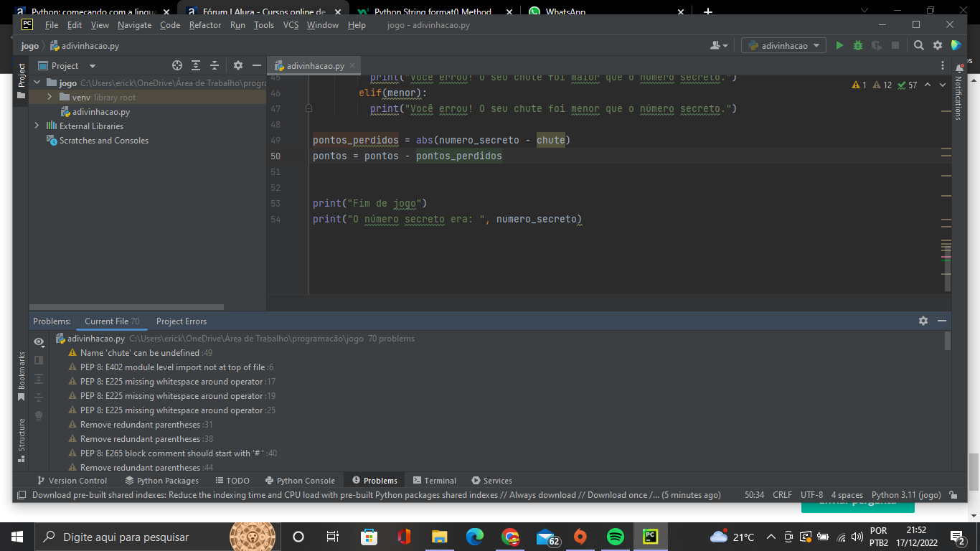The image size is (980, 551).
Task: Open indent setting 4 spaces selector
Action: coord(847,495)
